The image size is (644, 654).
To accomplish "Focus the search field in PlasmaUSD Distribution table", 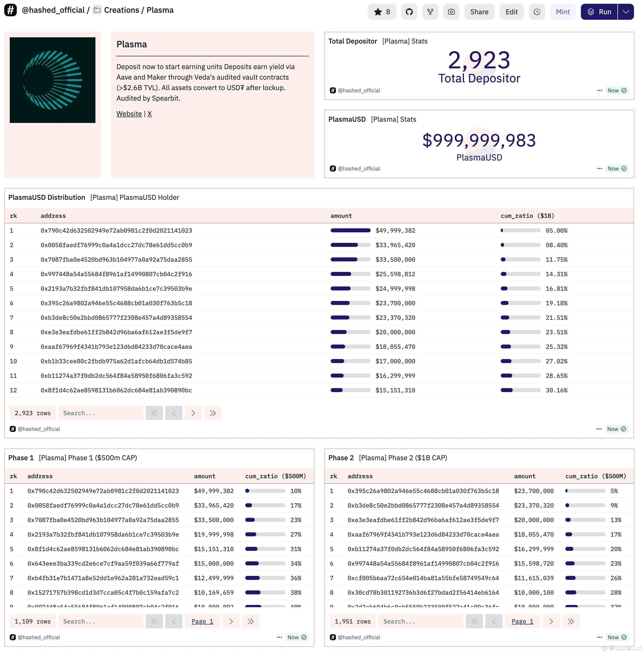I will tap(101, 413).
